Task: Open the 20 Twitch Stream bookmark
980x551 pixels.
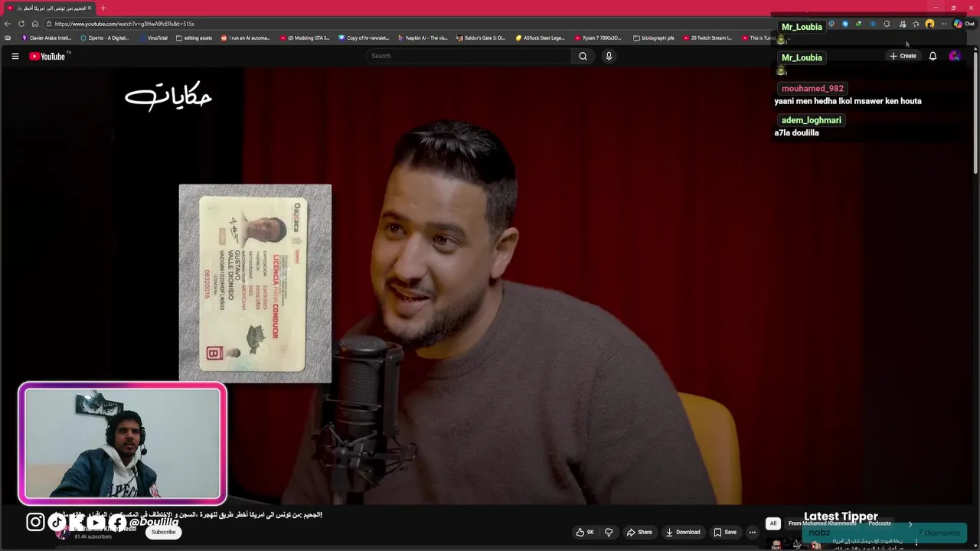Action: (707, 37)
